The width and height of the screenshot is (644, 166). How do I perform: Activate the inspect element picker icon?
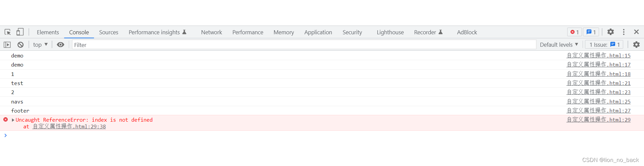(7, 32)
